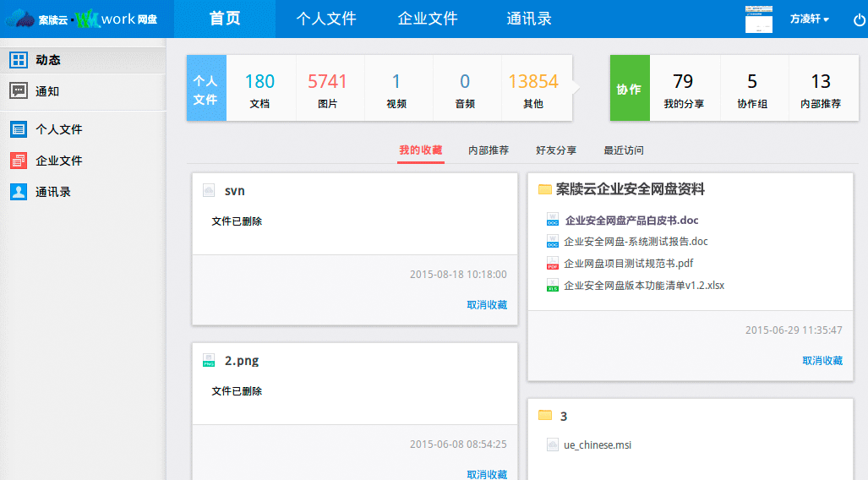Click the power logout icon
The width and height of the screenshot is (868, 480).
click(860, 19)
